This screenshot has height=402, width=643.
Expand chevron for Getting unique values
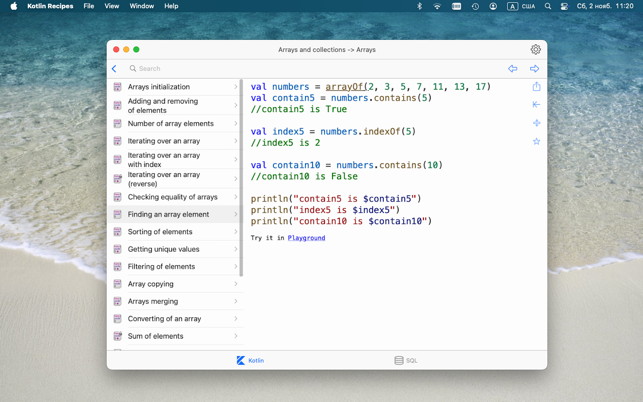click(236, 249)
